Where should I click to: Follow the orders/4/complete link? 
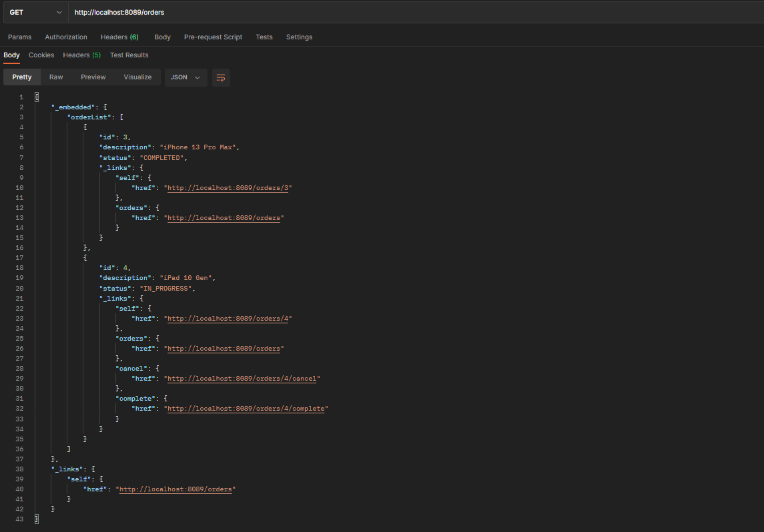point(246,409)
